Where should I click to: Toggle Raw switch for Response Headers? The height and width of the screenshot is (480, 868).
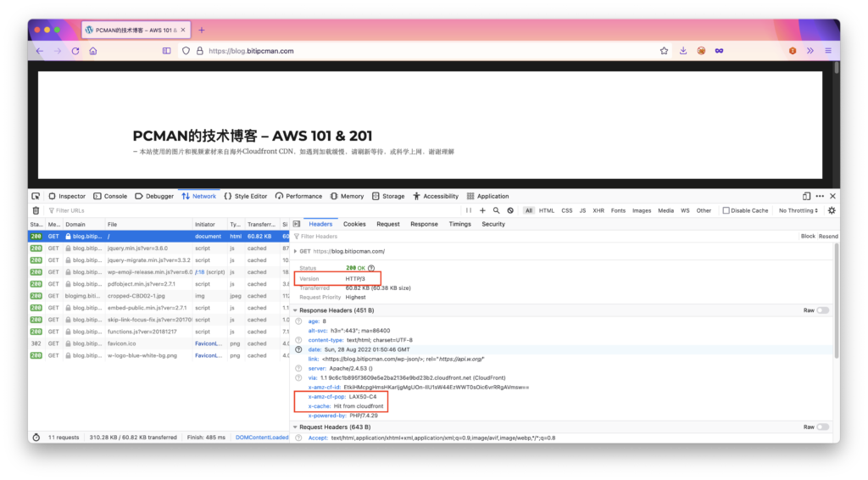822,310
